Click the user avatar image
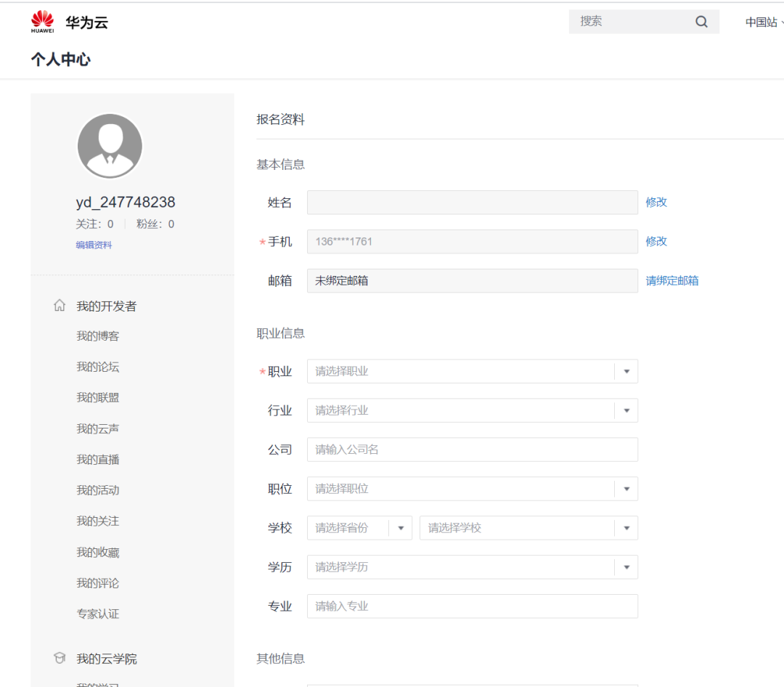The width and height of the screenshot is (784, 687). click(x=110, y=146)
